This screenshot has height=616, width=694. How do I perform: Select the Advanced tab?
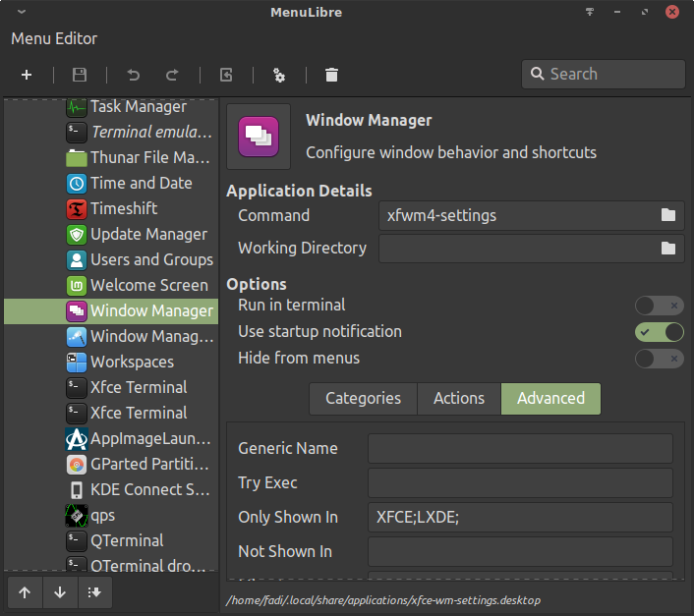(550, 399)
